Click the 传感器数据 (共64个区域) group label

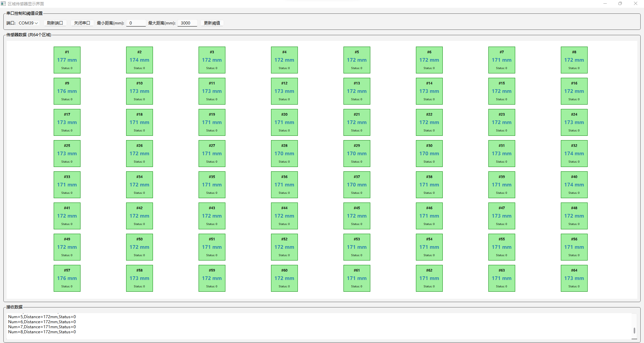coord(29,35)
